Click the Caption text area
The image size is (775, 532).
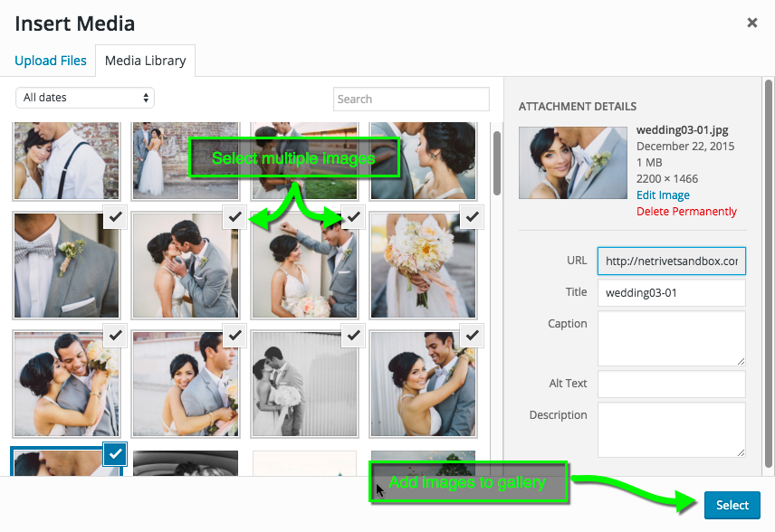pyautogui.click(x=671, y=338)
